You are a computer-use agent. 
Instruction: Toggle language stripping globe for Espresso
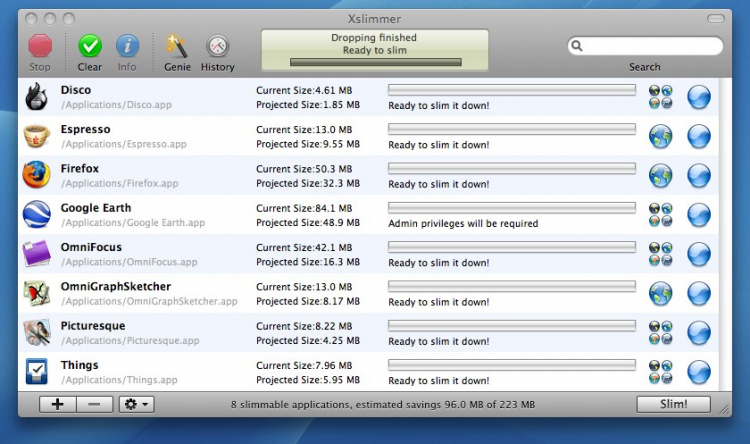pyautogui.click(x=661, y=136)
